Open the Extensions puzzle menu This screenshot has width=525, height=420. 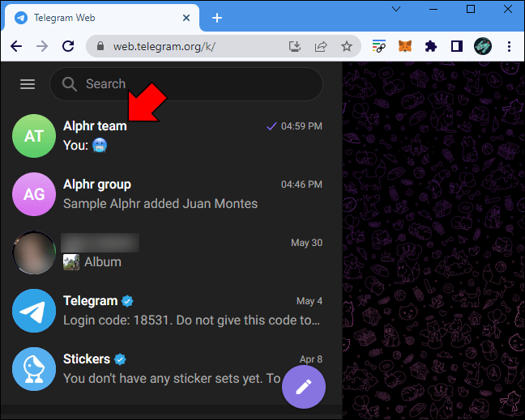(x=431, y=46)
